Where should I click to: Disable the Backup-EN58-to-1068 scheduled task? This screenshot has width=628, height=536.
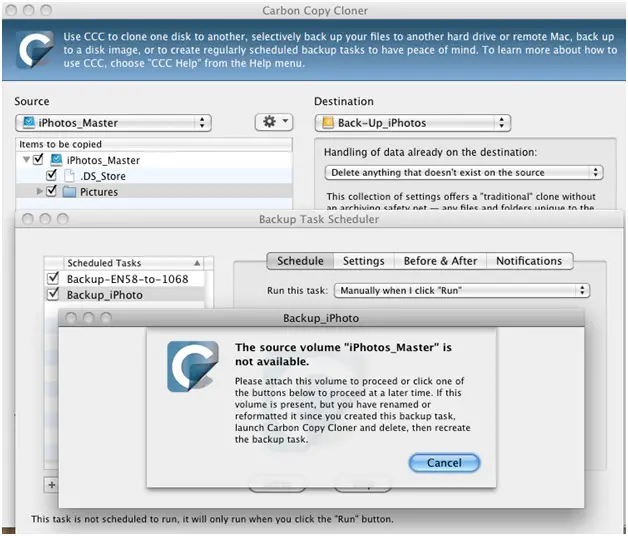pyautogui.click(x=53, y=278)
